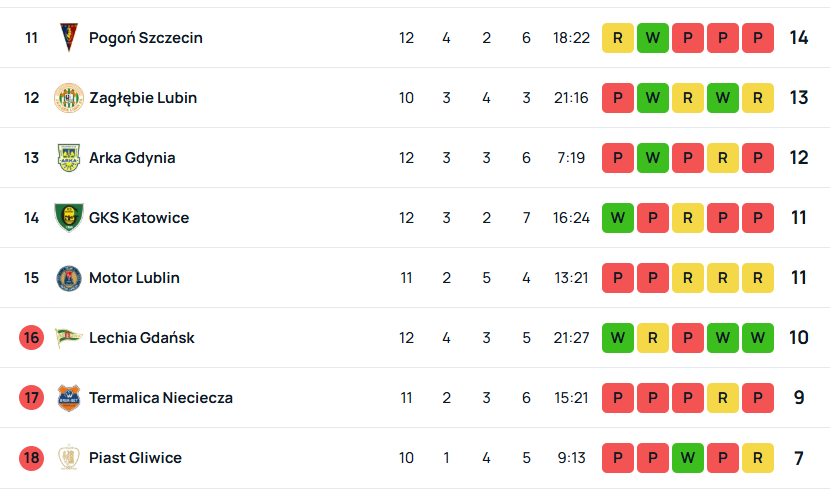Click the Arka Gdynia club crest

(69, 158)
